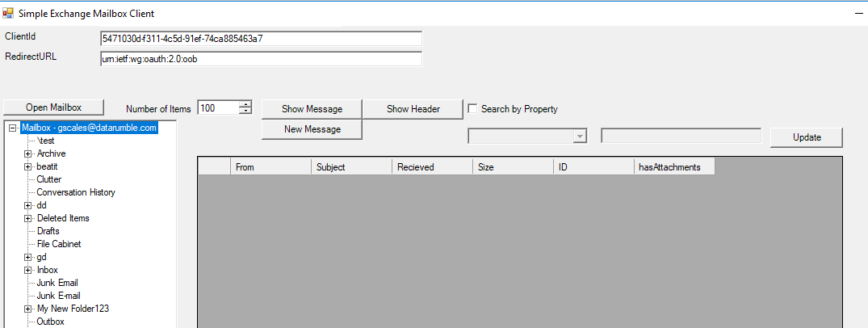This screenshot has height=328, width=868.
Task: Select the Clutter folder
Action: coord(48,179)
